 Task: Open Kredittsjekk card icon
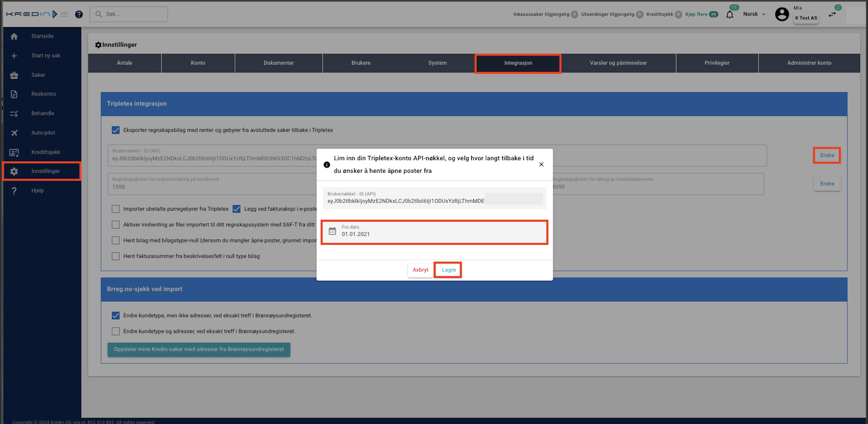pos(14,152)
